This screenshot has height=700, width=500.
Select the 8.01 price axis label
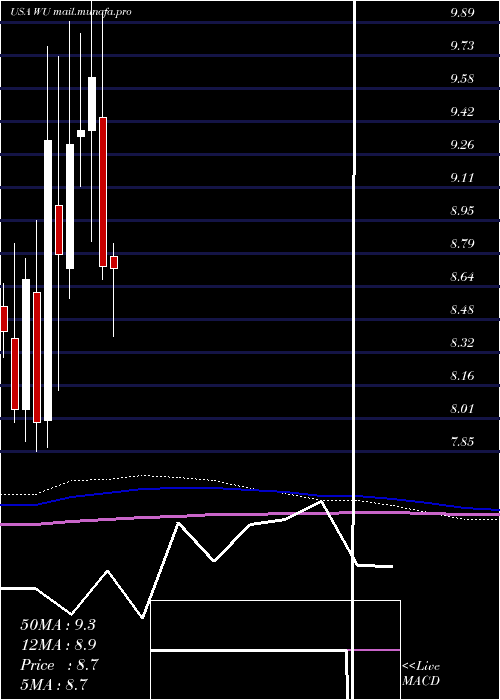pyautogui.click(x=462, y=409)
